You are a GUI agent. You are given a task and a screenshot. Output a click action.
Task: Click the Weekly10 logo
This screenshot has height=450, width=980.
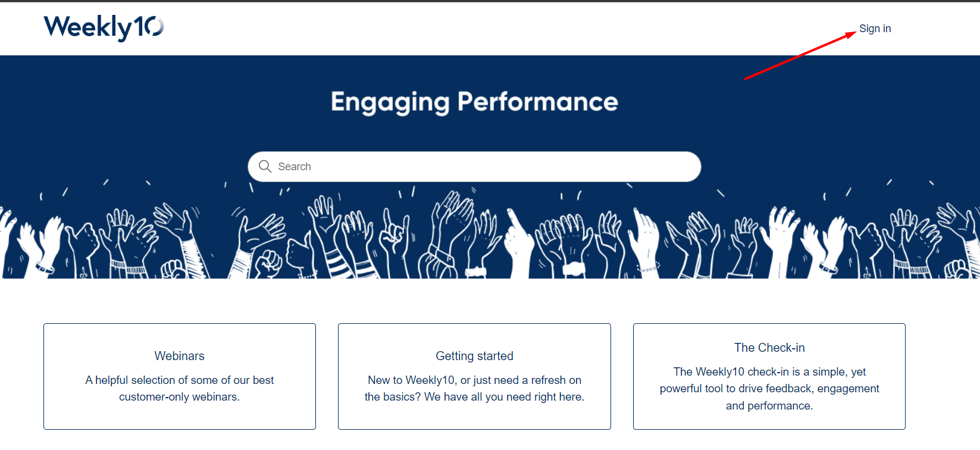pos(104,27)
